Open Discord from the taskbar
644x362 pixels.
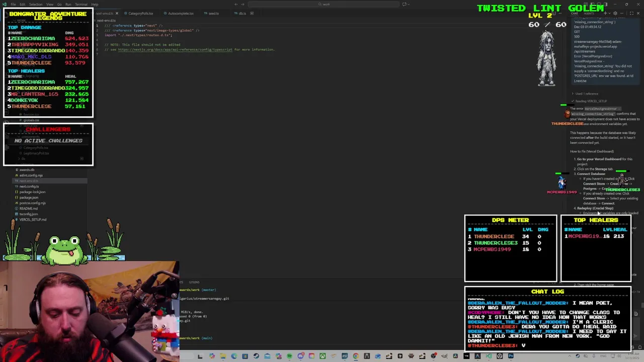(301, 356)
